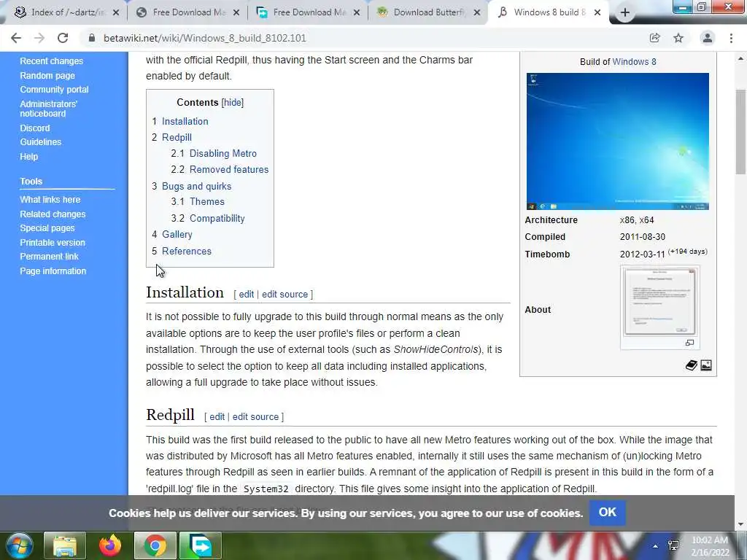The height and width of the screenshot is (560, 747).
Task: Open Administrators' noticeboard link
Action: pyautogui.click(x=48, y=109)
